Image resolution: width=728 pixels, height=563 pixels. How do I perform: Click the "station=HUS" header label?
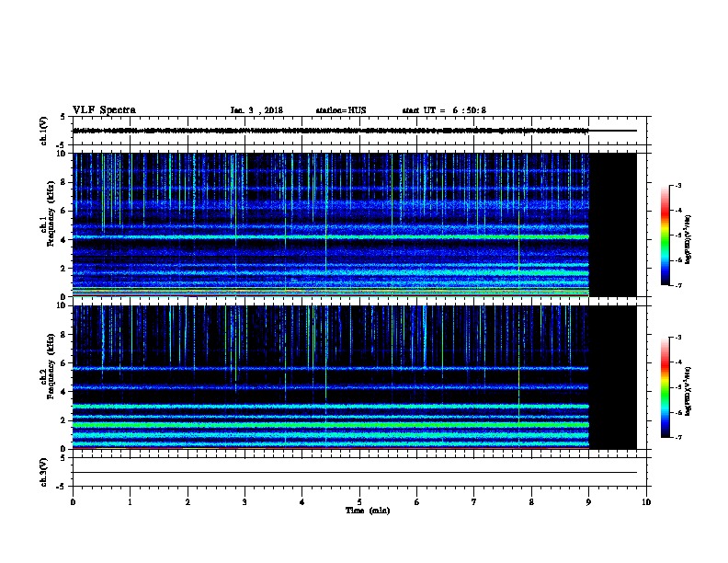[x=341, y=110]
